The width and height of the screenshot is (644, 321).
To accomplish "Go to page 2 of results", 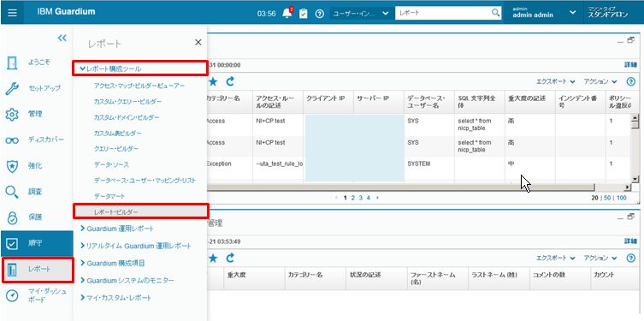I will tap(353, 198).
